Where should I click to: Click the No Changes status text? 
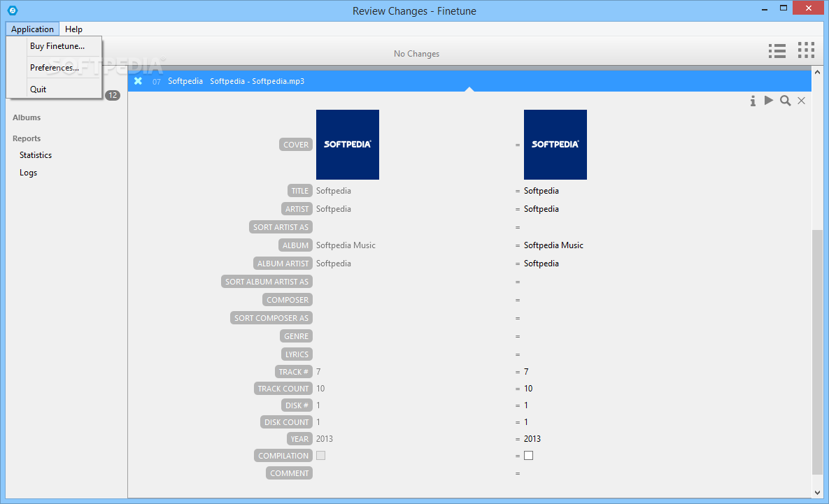tap(417, 54)
